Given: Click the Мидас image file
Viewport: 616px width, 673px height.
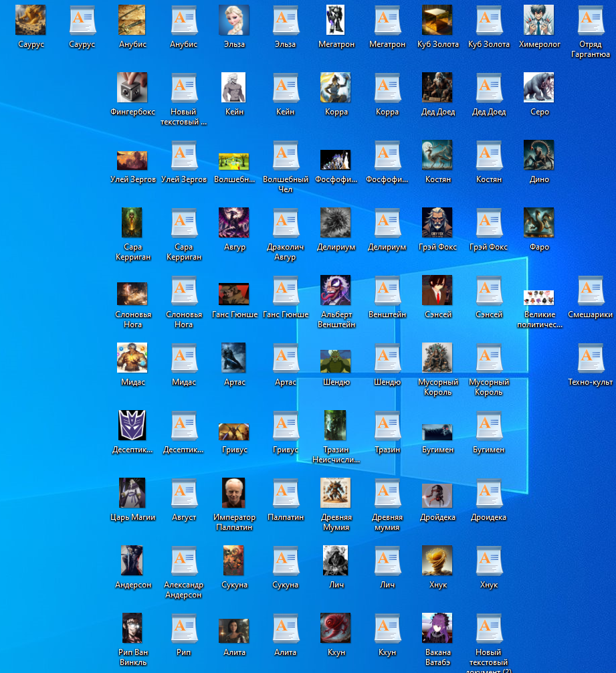Looking at the screenshot, I should pos(132,358).
